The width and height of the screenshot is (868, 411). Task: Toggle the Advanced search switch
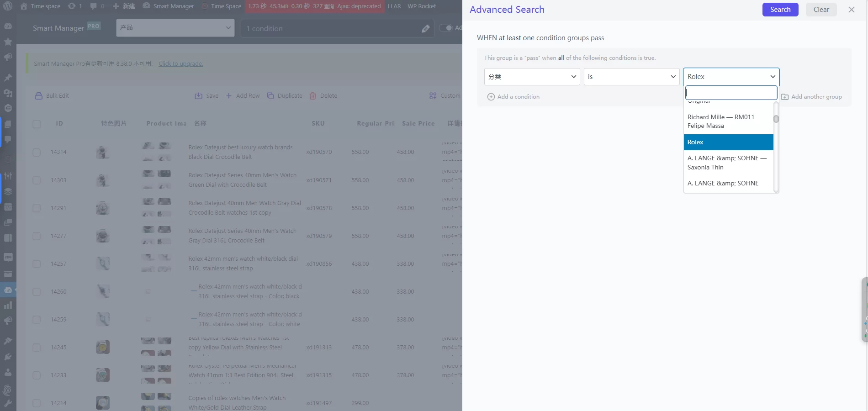pyautogui.click(x=446, y=28)
